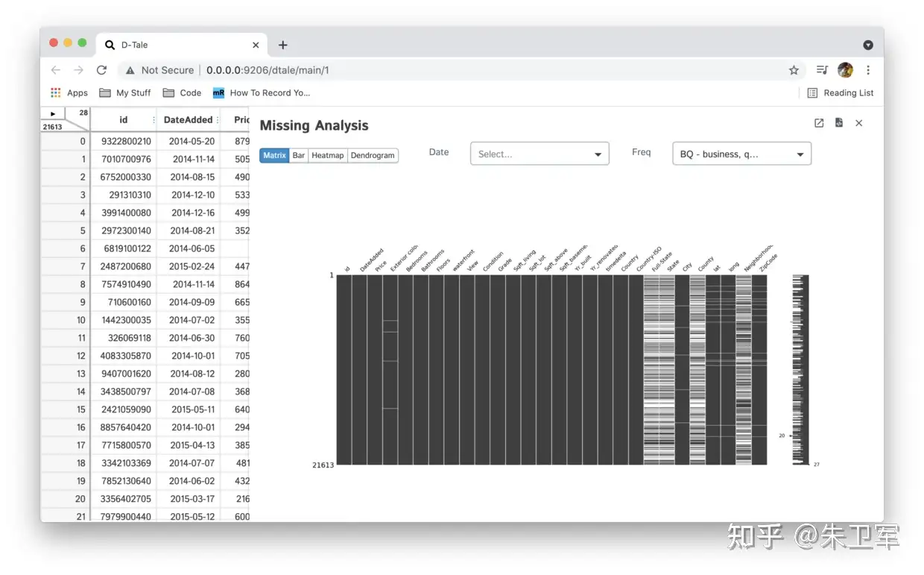Viewport: 924px width, 575px height.
Task: Open the tab search dropdown arrow
Action: [x=868, y=45]
